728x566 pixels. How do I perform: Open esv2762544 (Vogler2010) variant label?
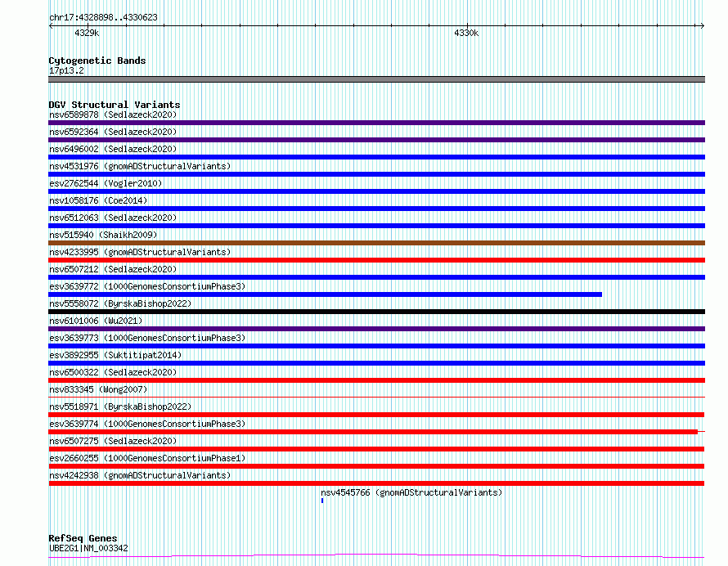(x=106, y=183)
